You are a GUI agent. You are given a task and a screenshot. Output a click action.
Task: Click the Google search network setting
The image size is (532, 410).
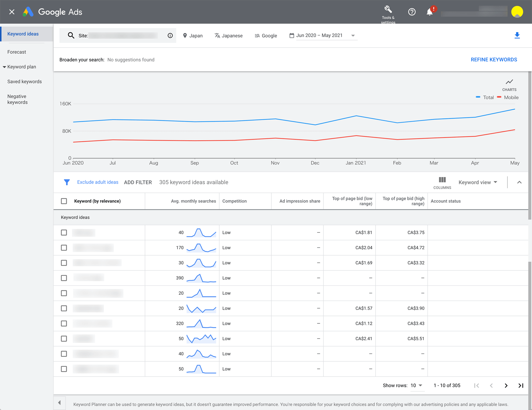point(266,35)
